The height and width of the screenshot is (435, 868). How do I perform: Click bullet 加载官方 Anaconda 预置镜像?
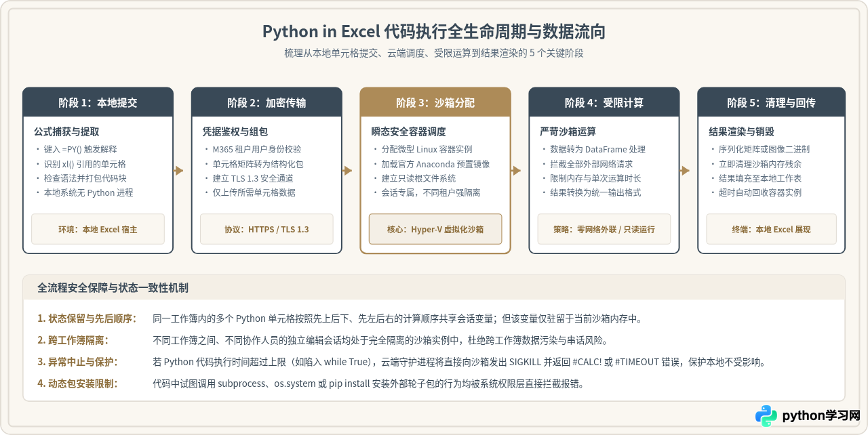[x=435, y=164]
